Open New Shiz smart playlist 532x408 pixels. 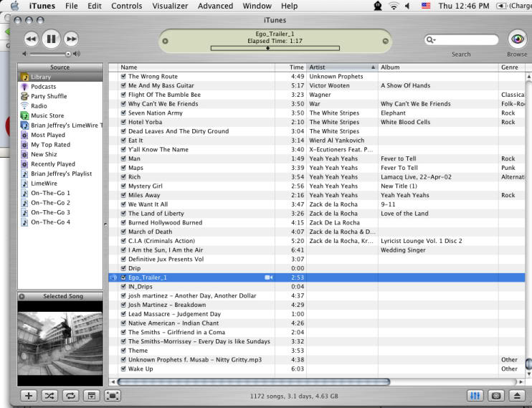60,154
